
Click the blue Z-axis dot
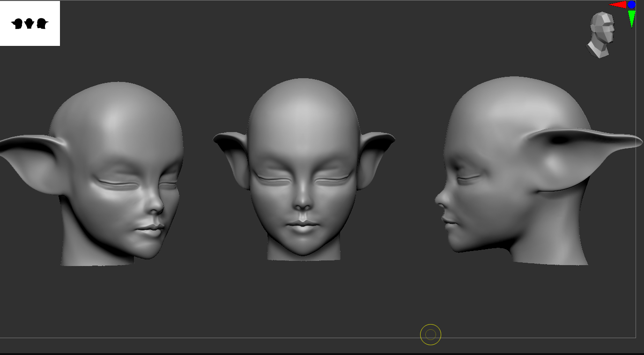[632, 5]
